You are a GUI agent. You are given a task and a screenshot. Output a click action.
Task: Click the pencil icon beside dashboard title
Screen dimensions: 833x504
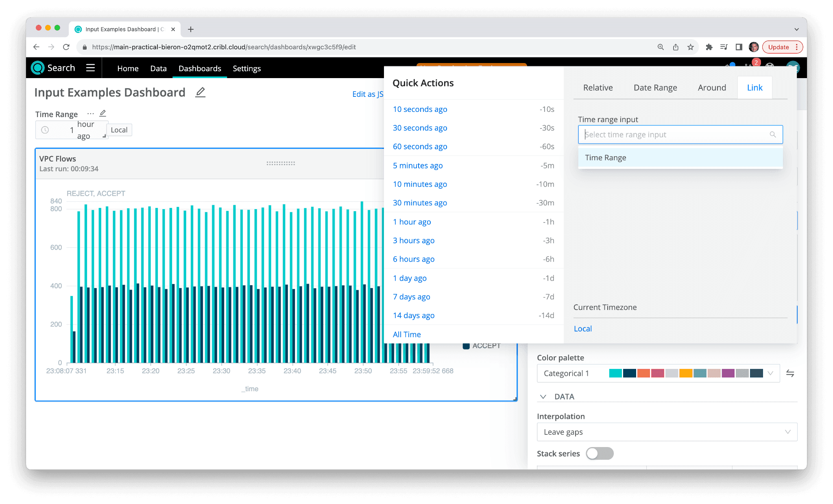point(200,92)
